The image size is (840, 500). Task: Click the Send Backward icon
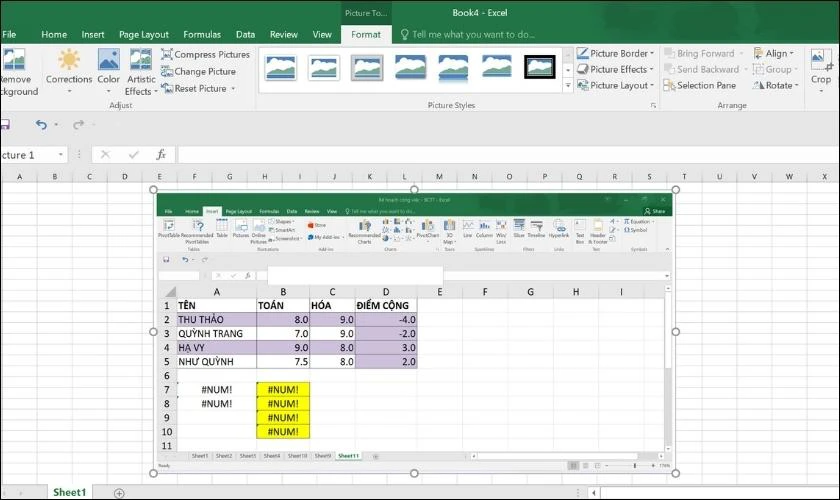tap(669, 69)
